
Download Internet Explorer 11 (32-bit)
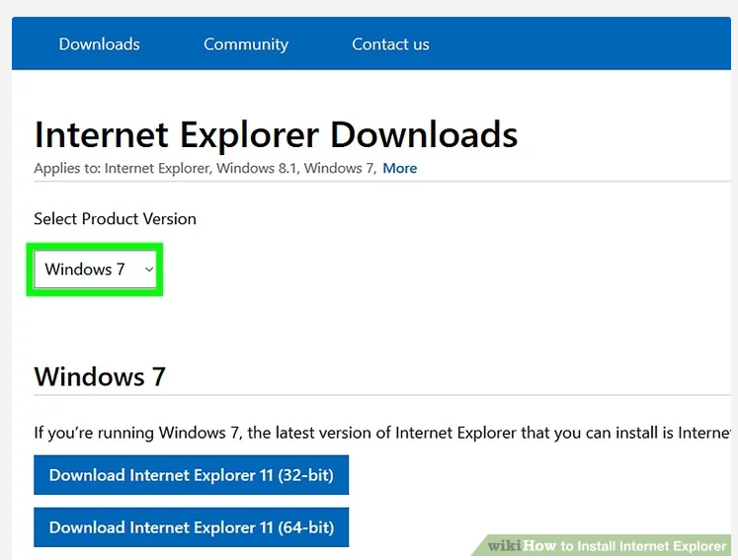(x=191, y=475)
